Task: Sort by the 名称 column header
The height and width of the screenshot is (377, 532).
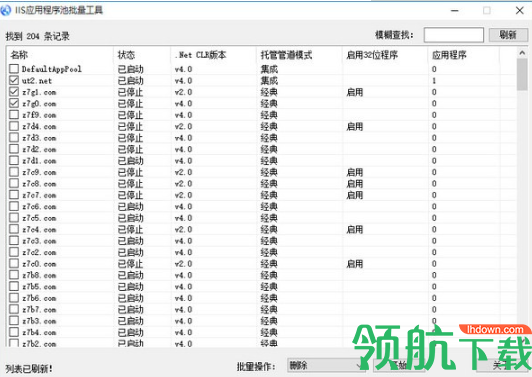Action: click(19, 55)
